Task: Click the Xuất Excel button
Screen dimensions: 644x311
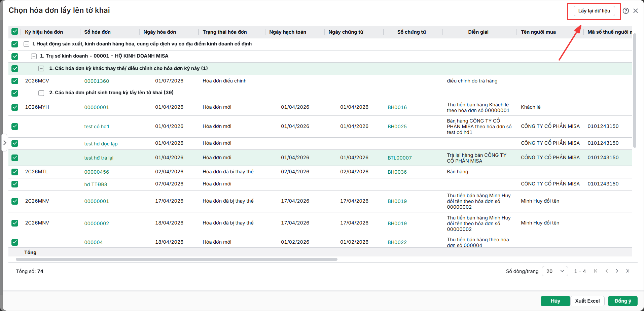Action: pyautogui.click(x=587, y=301)
